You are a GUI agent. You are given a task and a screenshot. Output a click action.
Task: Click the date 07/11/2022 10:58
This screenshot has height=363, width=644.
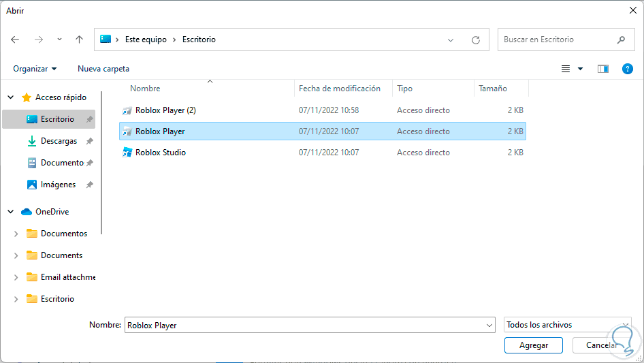[x=329, y=110]
